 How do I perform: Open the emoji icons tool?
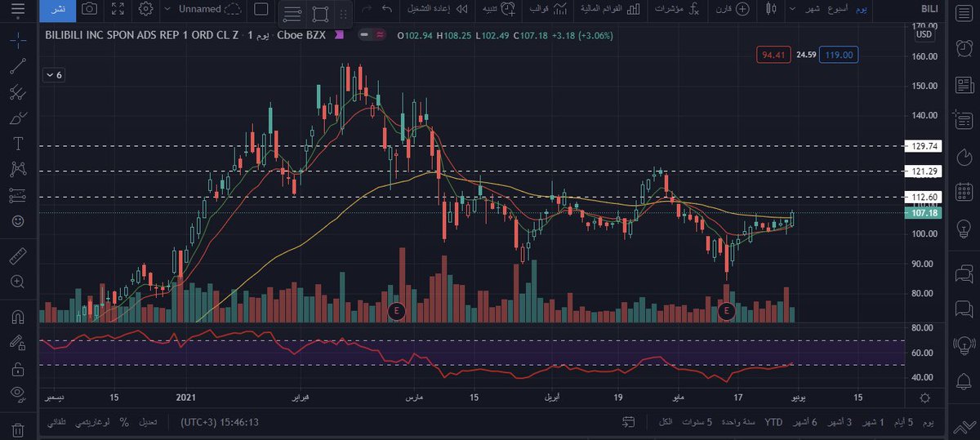tap(18, 221)
